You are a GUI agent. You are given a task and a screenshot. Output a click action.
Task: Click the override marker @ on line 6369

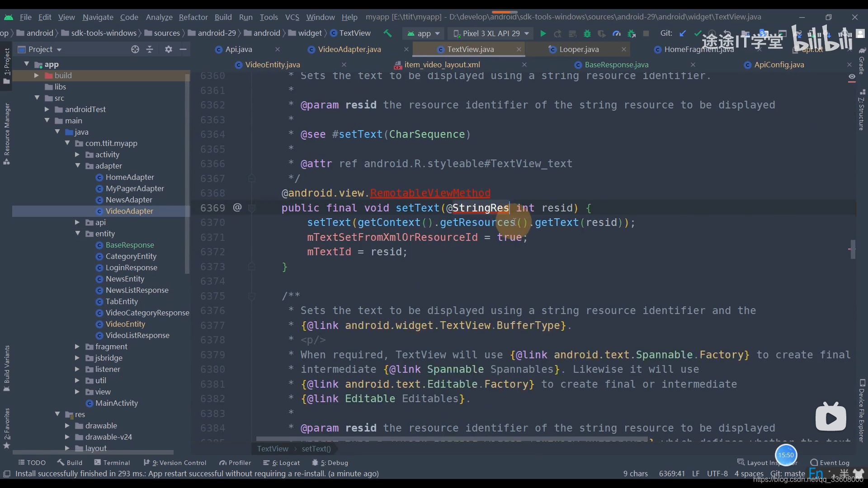coord(237,207)
